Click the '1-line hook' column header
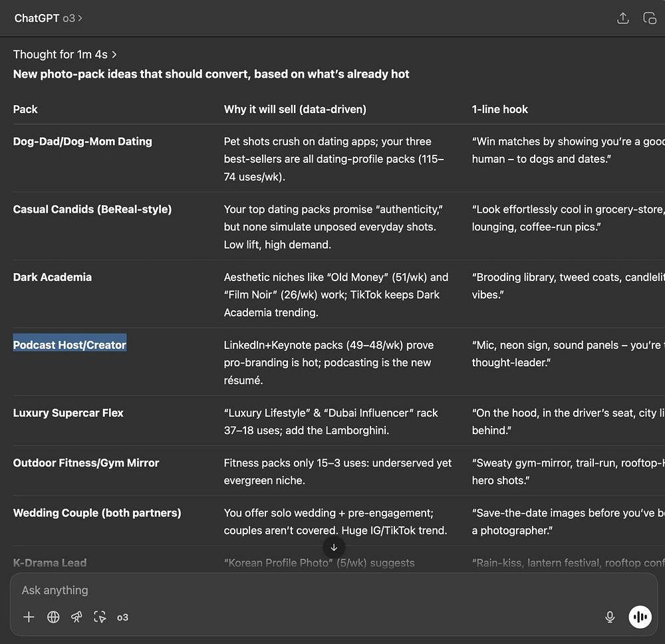This screenshot has height=644, width=665. (499, 110)
